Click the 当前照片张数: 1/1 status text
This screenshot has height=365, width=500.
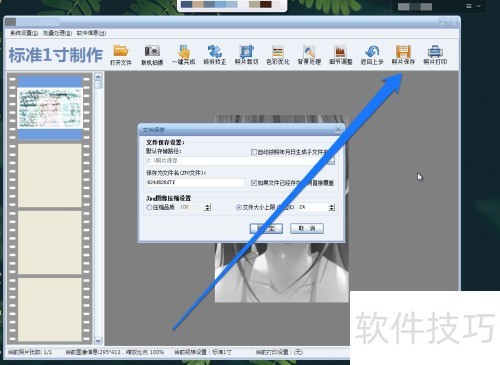click(x=30, y=352)
